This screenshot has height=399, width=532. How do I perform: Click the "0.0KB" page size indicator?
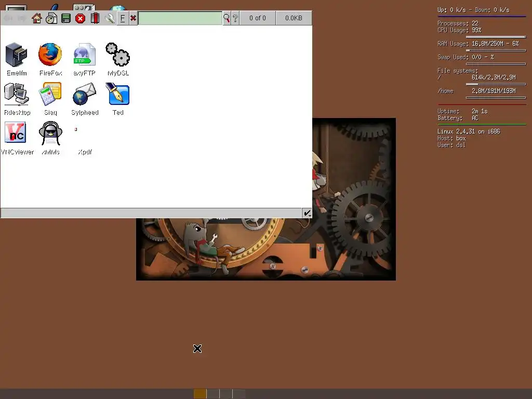point(294,18)
